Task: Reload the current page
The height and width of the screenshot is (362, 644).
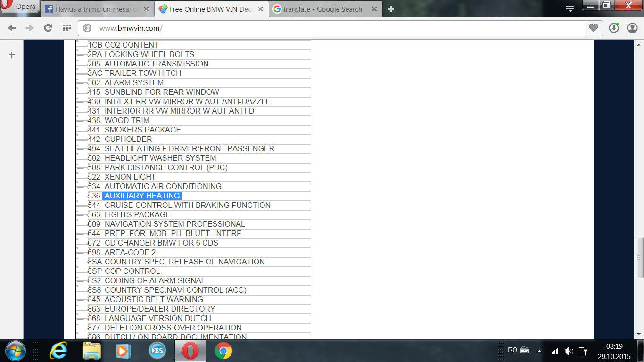Action: click(x=48, y=28)
